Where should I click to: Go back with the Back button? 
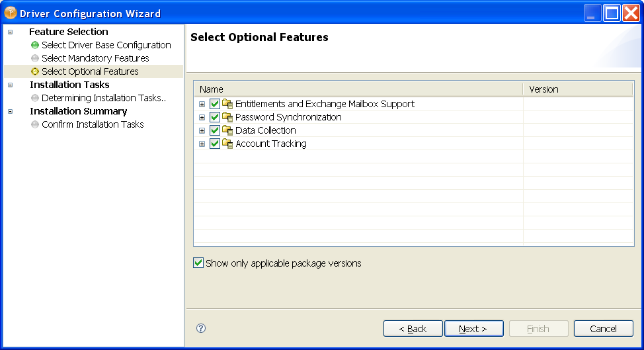click(413, 329)
